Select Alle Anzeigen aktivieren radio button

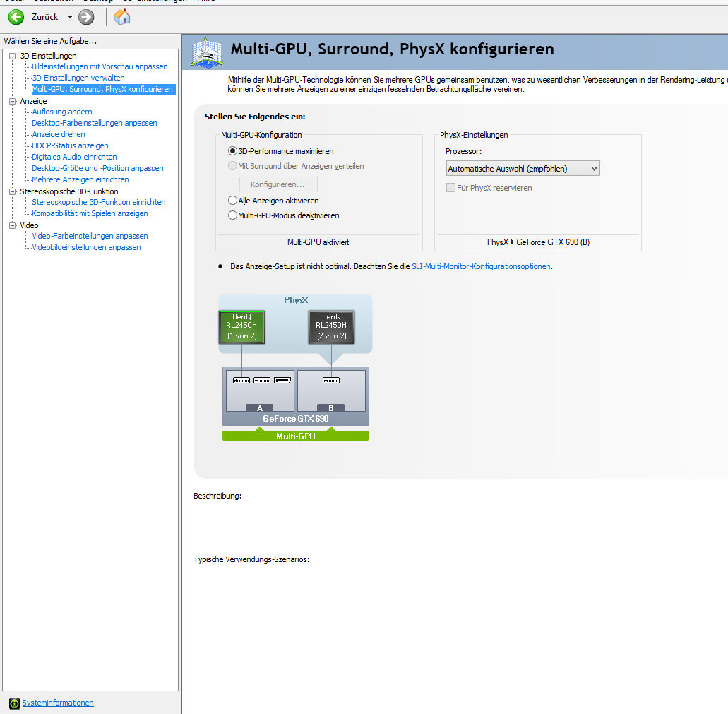(232, 200)
